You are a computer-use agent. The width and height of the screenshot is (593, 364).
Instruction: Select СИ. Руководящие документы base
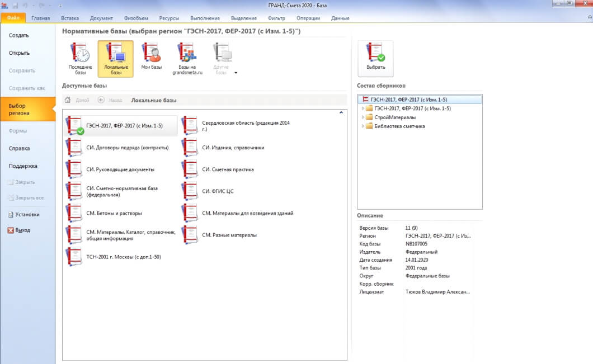point(111,169)
